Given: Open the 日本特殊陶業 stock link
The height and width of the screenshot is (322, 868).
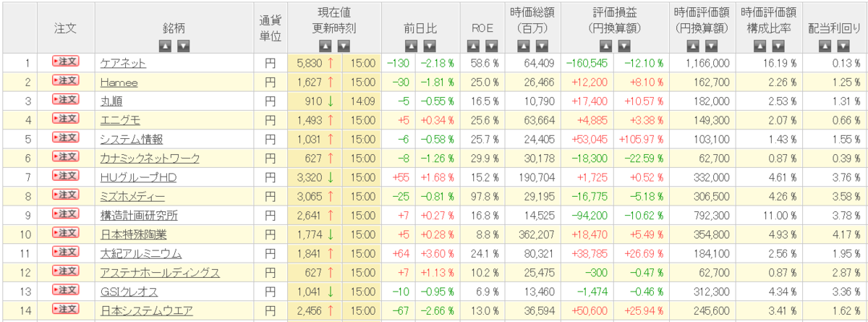Looking at the screenshot, I should (x=132, y=234).
